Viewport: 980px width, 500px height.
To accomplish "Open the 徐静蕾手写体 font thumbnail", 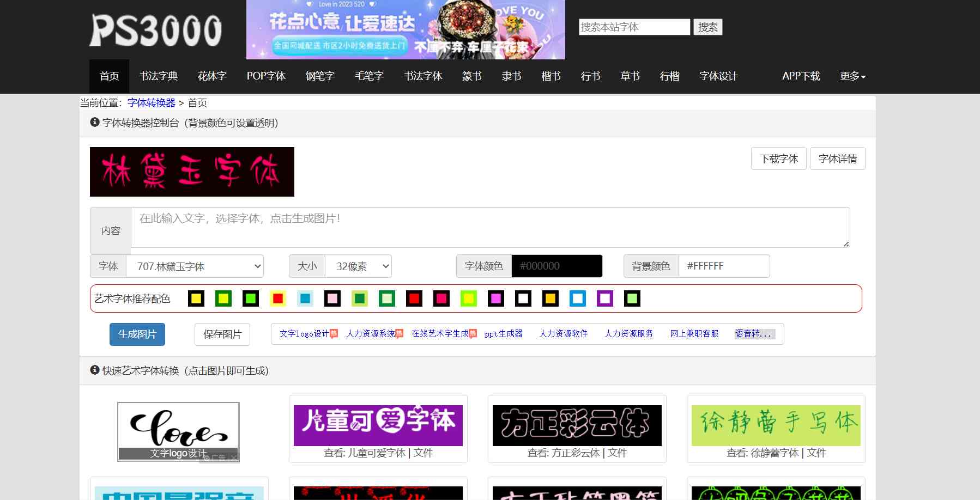I will coord(776,425).
